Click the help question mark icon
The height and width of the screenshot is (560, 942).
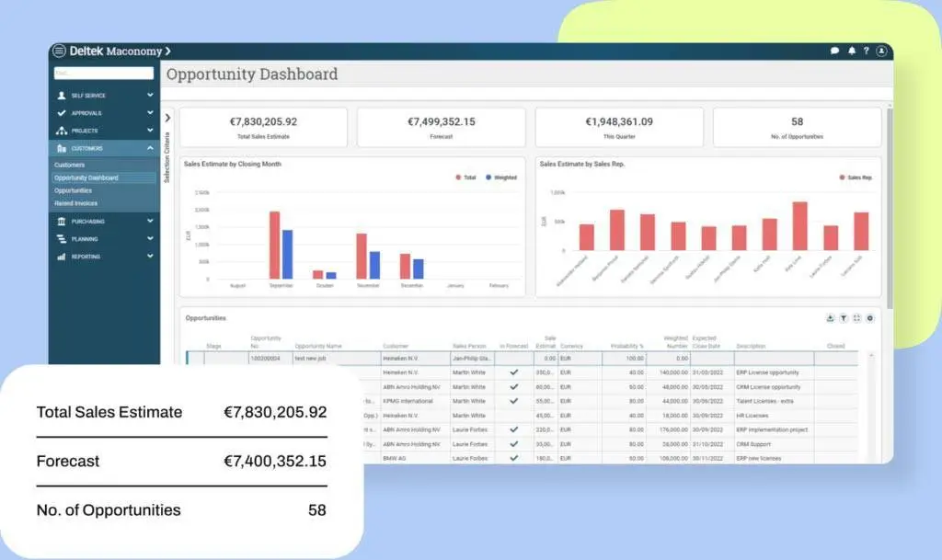(867, 51)
